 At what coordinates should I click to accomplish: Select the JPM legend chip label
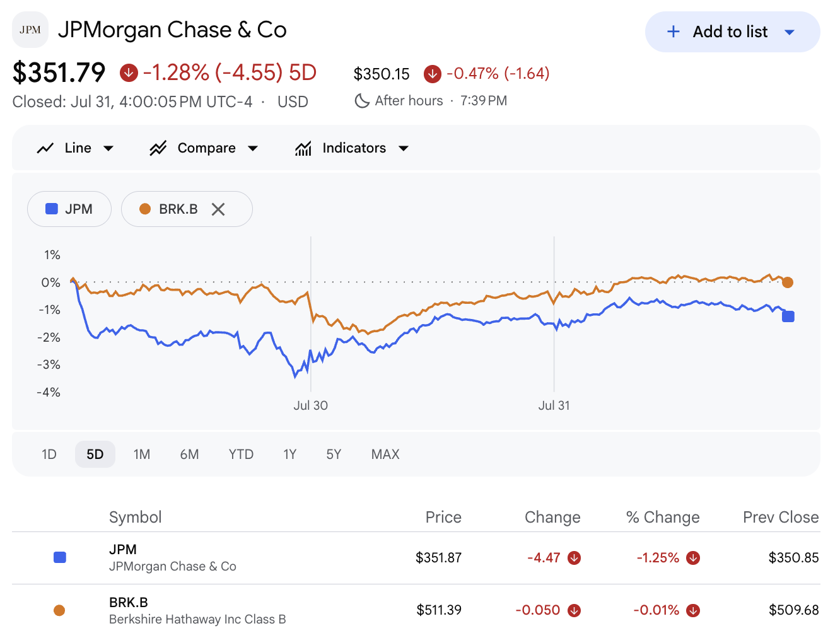click(x=79, y=209)
